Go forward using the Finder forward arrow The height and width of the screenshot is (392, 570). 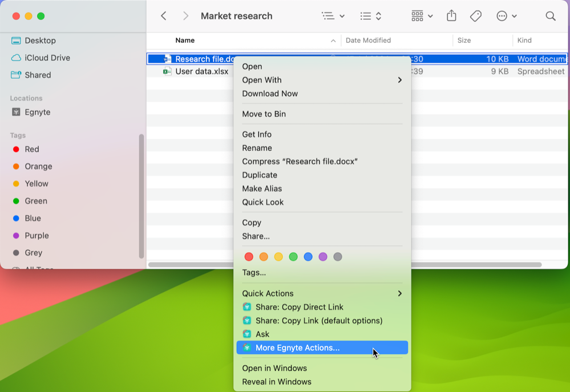(186, 16)
